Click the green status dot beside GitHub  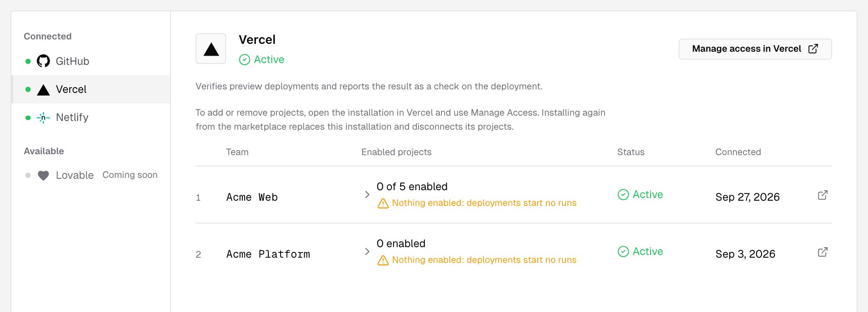pos(28,61)
